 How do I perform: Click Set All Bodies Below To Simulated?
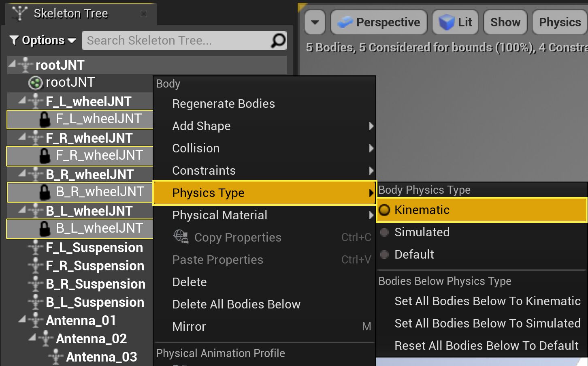click(487, 323)
